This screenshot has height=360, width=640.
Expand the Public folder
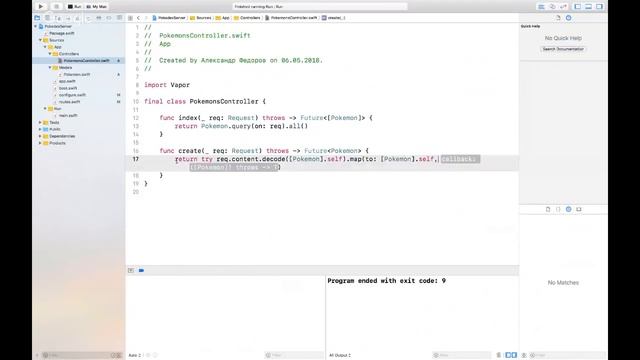point(40,129)
